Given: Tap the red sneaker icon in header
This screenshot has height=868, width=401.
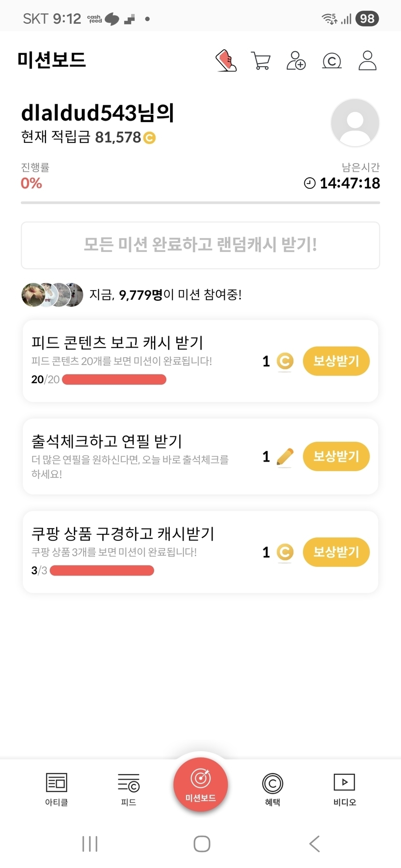Looking at the screenshot, I should tap(226, 61).
